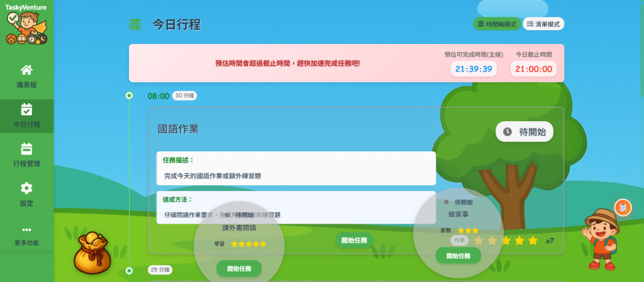Click the 08:00 time label
This screenshot has height=282, width=644.
(x=158, y=96)
